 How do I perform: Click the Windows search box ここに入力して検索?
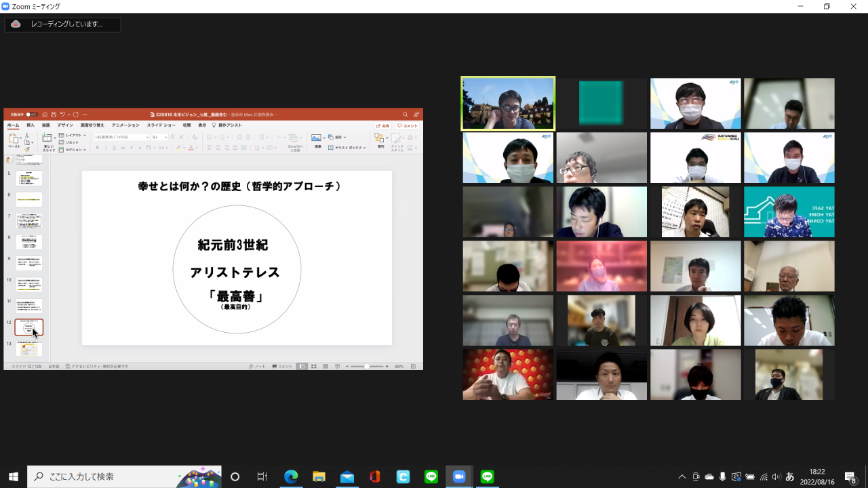pyautogui.click(x=125, y=476)
